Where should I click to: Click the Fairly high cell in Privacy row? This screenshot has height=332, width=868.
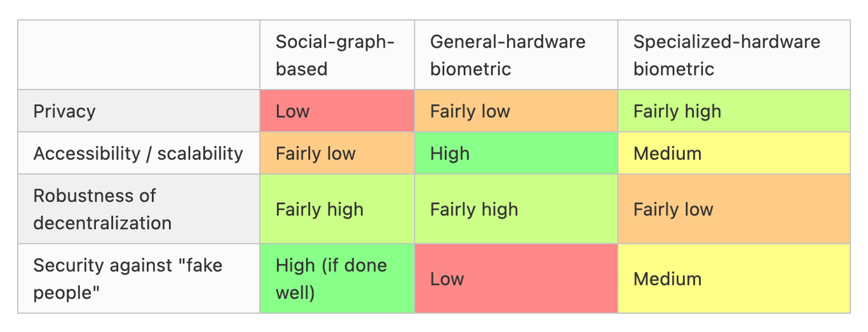[x=734, y=111]
